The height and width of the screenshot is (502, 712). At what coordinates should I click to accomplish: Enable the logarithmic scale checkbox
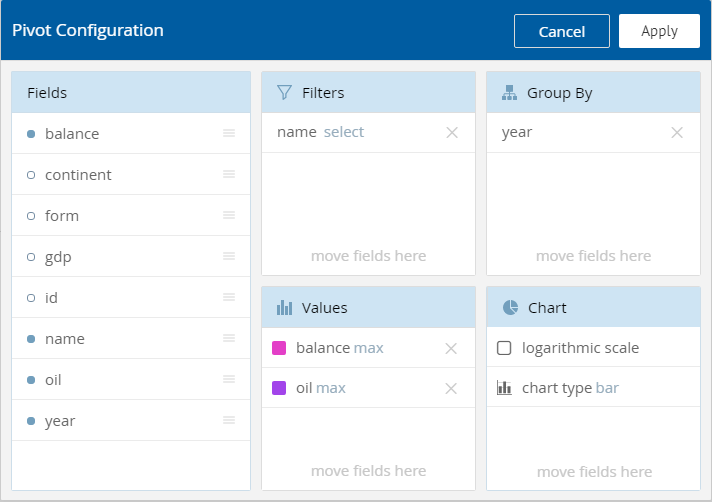(504, 348)
